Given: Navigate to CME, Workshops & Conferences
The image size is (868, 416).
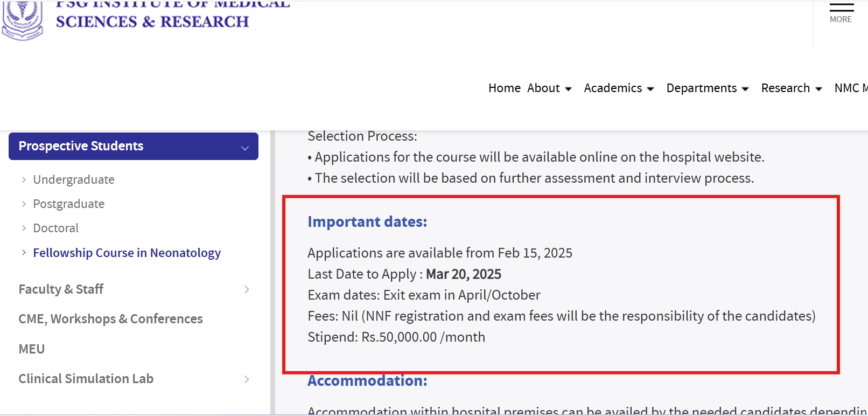Looking at the screenshot, I should [110, 318].
